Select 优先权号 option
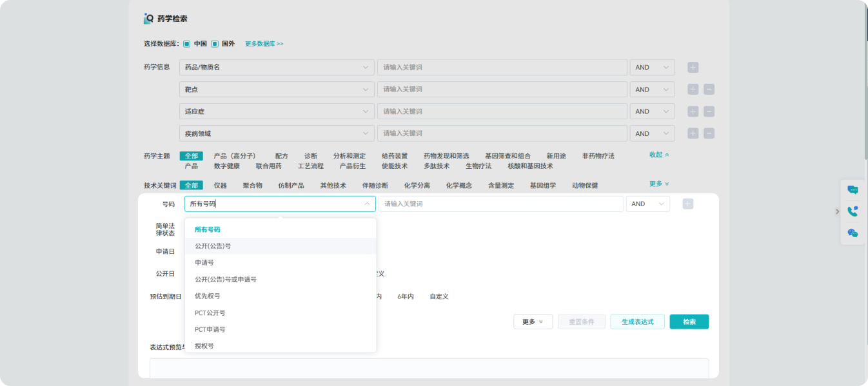Viewport: 868px width, 386px height. 281,296
